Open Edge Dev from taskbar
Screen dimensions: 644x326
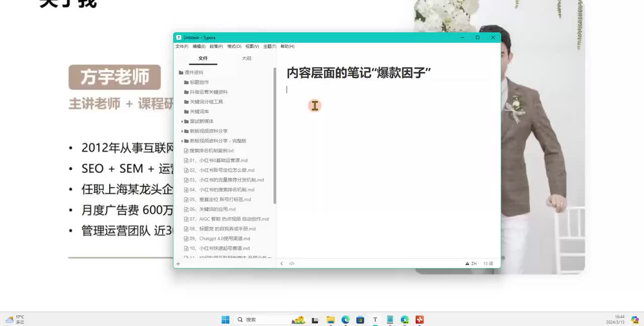tap(405, 319)
